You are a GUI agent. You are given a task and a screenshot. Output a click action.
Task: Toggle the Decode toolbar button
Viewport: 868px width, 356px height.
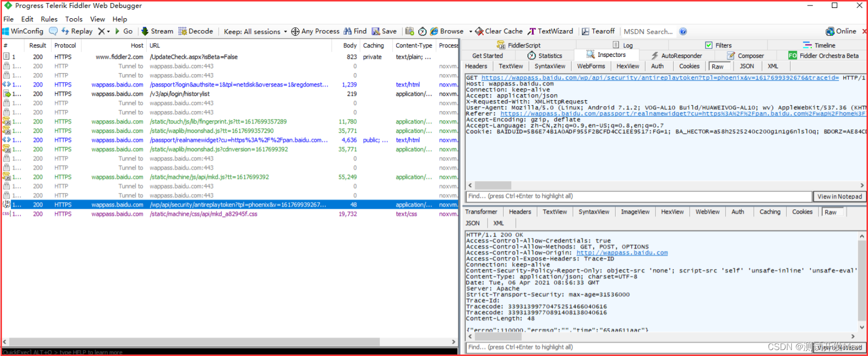[196, 31]
